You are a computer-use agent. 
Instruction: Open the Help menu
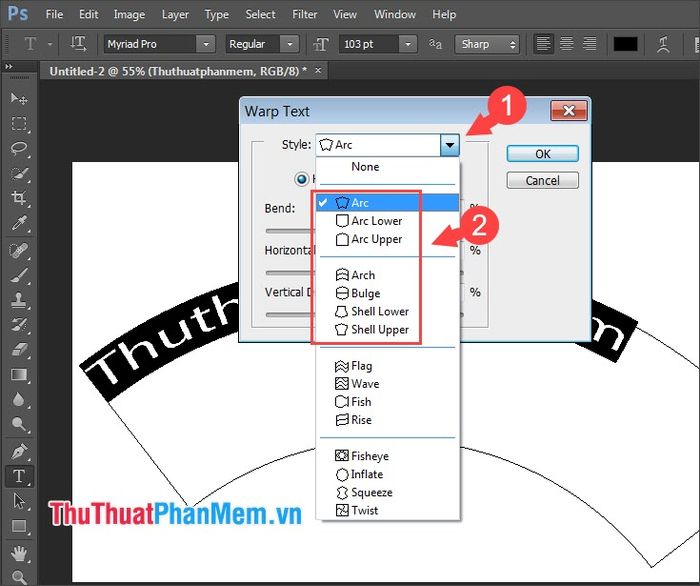(x=444, y=14)
